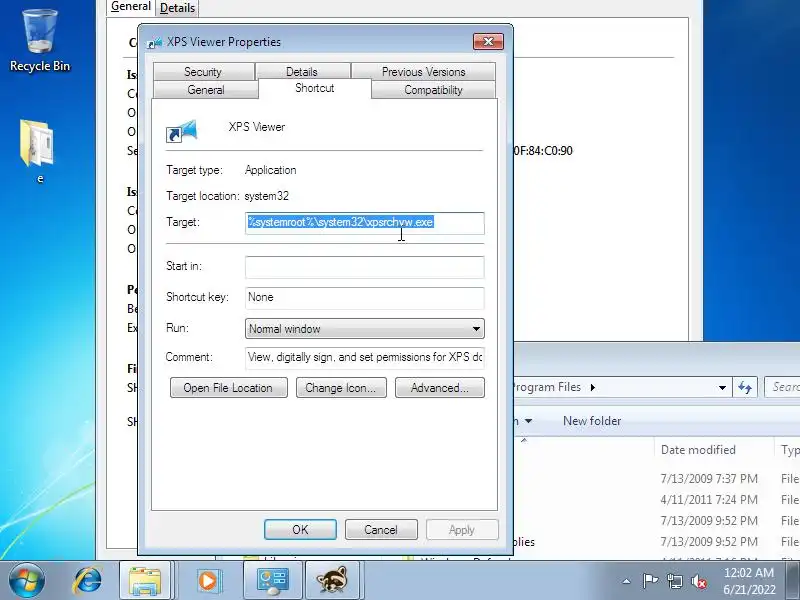
Task: Click the Apply button
Action: pyautogui.click(x=462, y=530)
